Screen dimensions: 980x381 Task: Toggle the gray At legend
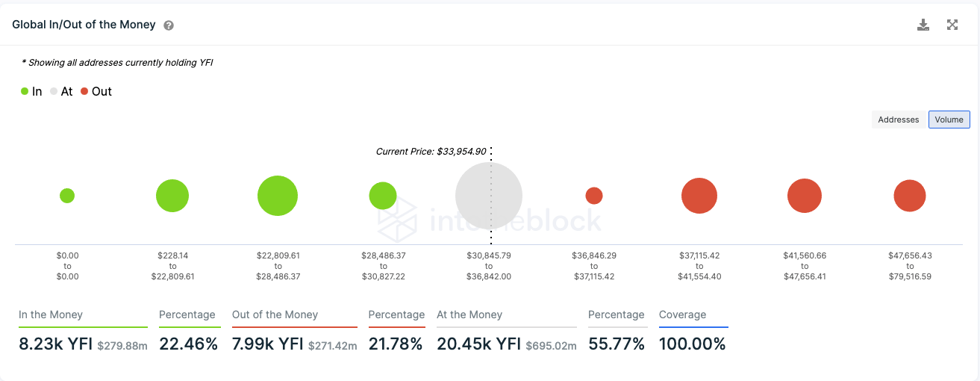[61, 92]
